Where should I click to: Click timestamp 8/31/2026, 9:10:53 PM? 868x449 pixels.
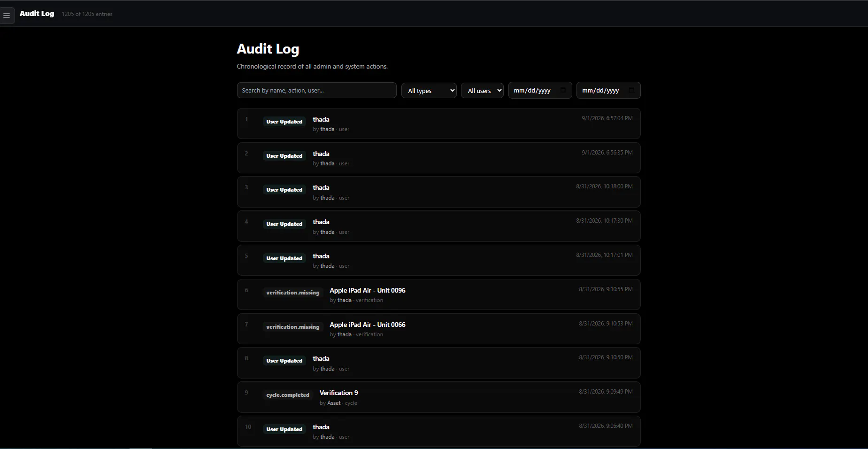point(606,324)
